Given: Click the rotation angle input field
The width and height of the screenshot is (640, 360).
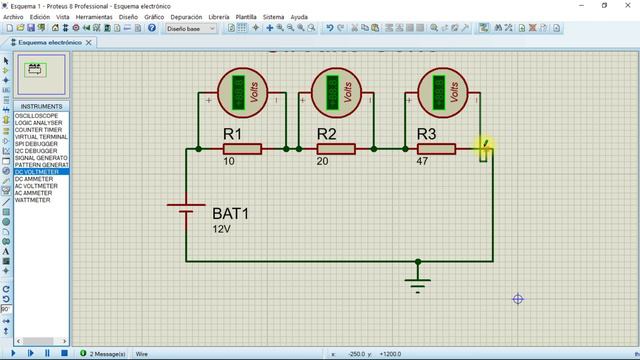Looking at the screenshot, I should [x=6, y=309].
